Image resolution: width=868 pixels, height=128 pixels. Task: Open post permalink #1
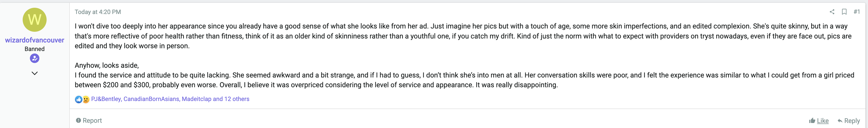[856, 12]
